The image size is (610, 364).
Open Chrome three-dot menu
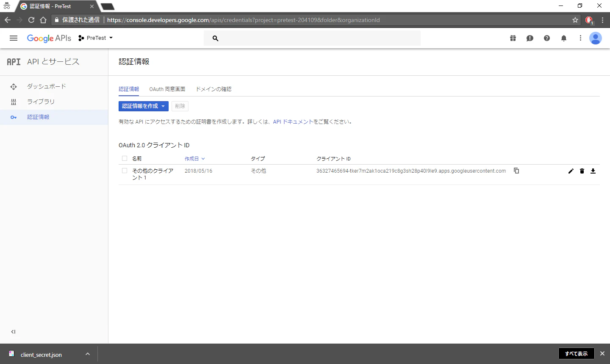tap(602, 20)
